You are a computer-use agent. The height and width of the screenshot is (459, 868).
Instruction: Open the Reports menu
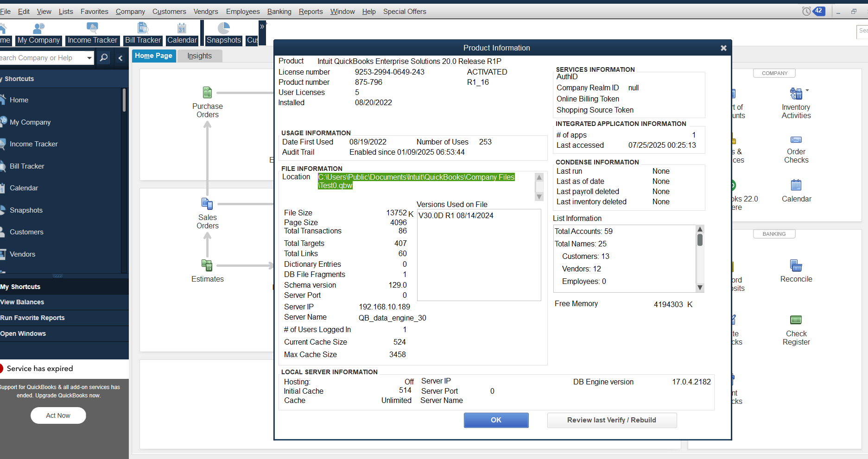point(310,12)
